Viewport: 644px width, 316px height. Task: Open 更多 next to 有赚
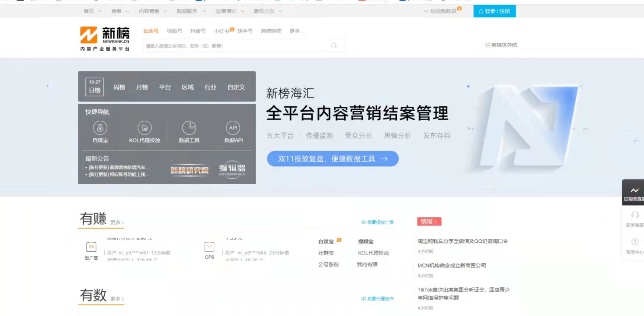117,223
